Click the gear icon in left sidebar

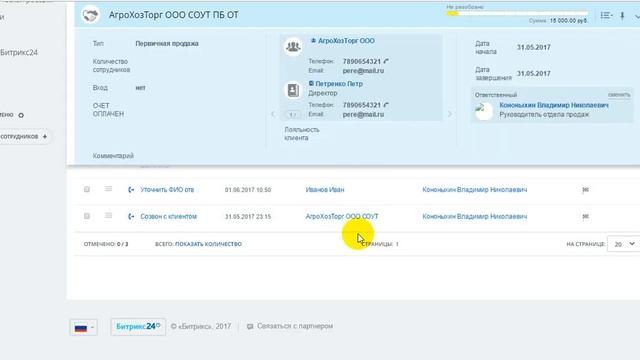(21, 115)
